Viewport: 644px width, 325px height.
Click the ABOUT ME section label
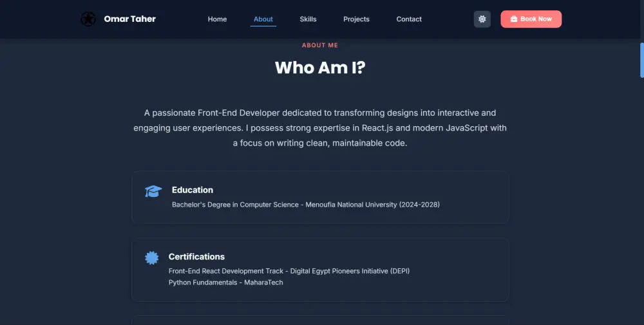(x=320, y=46)
